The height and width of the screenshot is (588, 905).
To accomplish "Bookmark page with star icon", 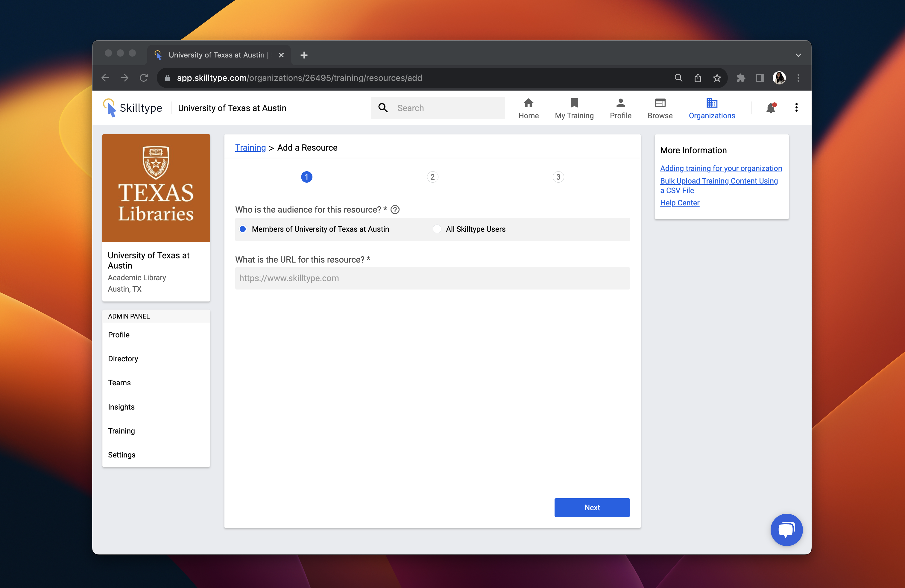I will (x=717, y=78).
